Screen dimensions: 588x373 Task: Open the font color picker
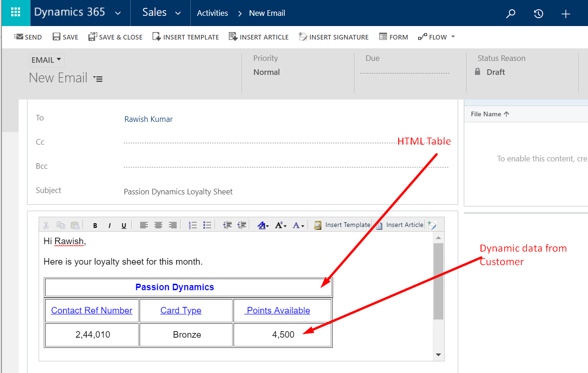click(298, 225)
